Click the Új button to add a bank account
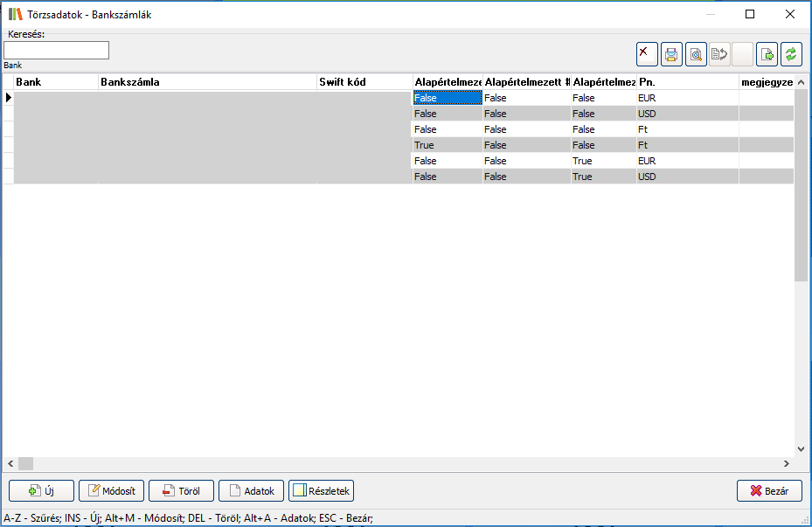 41,491
